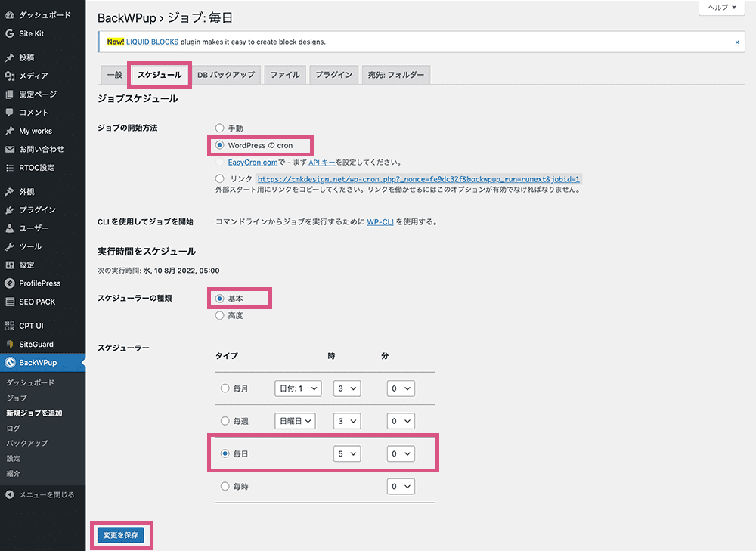
Task: Click the external start link URL field
Action: point(418,179)
